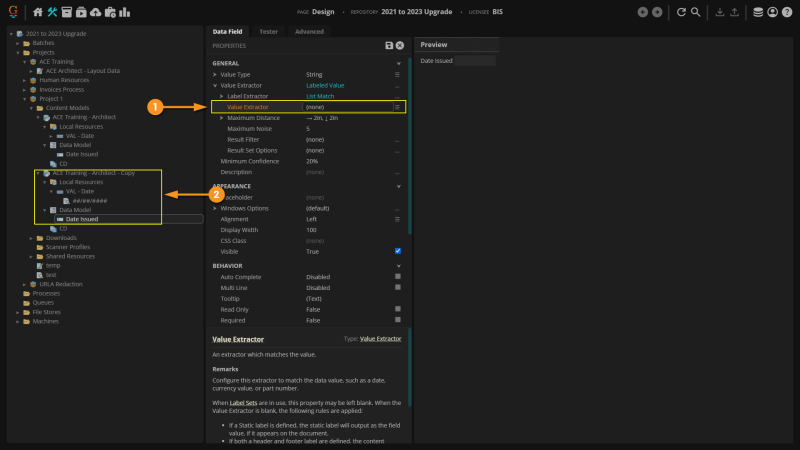Expand the Windows Options property
800x450 pixels.
point(215,208)
